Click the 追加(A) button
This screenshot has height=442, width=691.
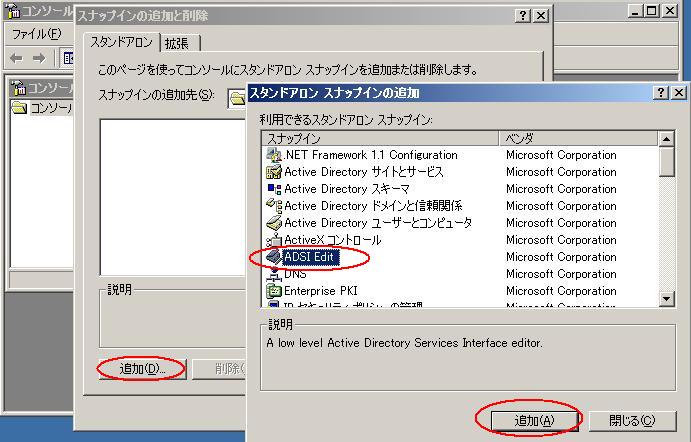[x=534, y=421]
